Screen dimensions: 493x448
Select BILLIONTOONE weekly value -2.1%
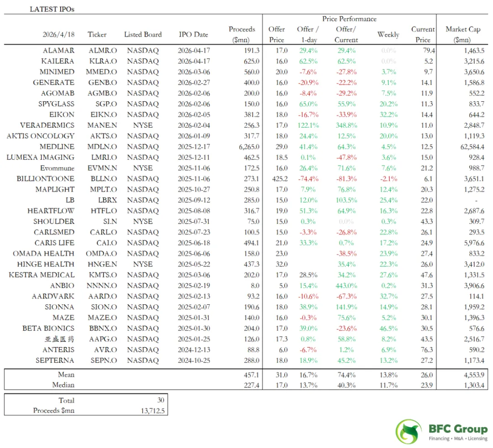pyautogui.click(x=388, y=179)
